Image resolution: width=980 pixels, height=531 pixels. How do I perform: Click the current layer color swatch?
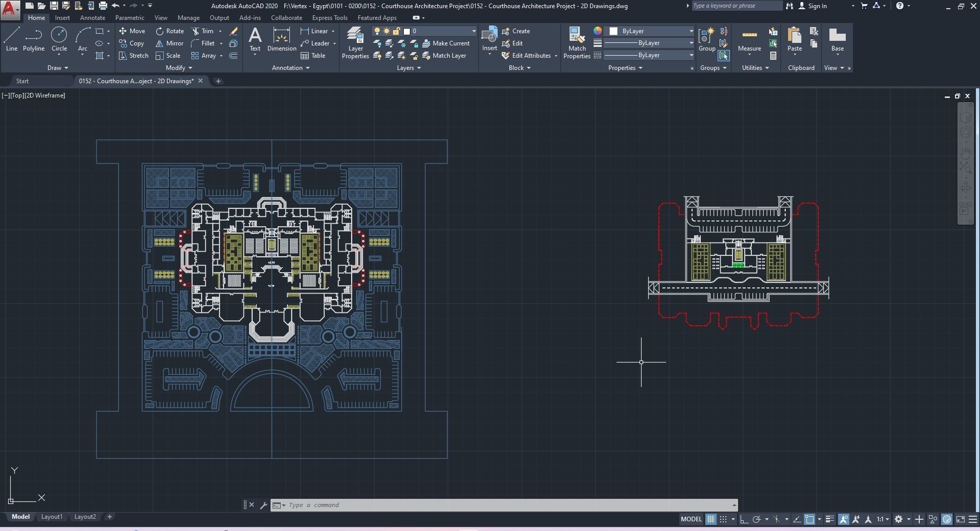[407, 31]
